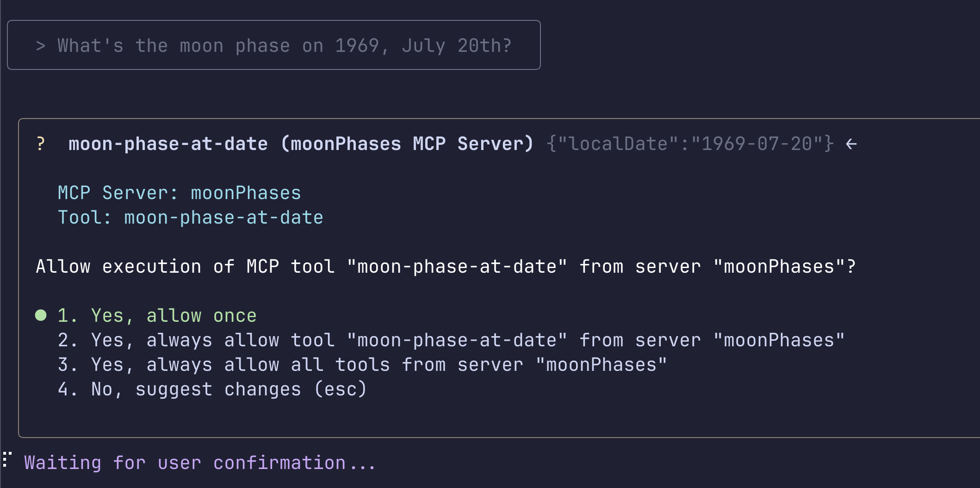Click "Waiting for user confirmation..." status text
Viewport: 980px width, 488px height.
[x=200, y=463]
